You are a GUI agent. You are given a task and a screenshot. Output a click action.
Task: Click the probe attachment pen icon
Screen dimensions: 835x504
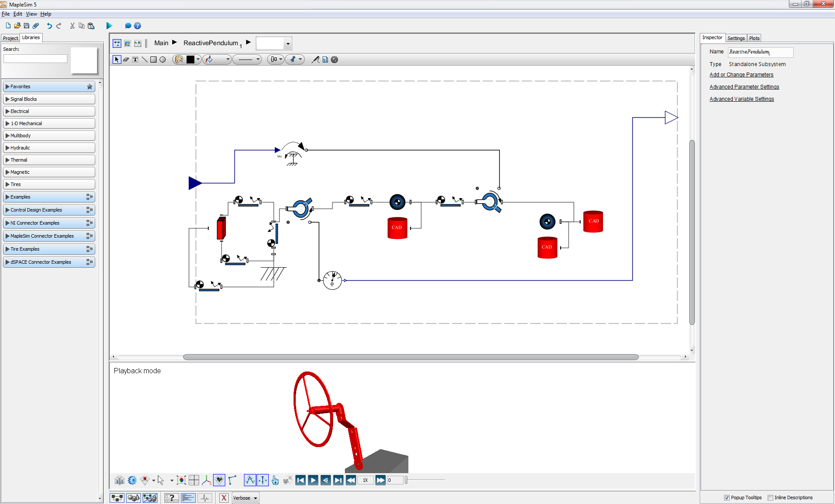click(x=315, y=60)
